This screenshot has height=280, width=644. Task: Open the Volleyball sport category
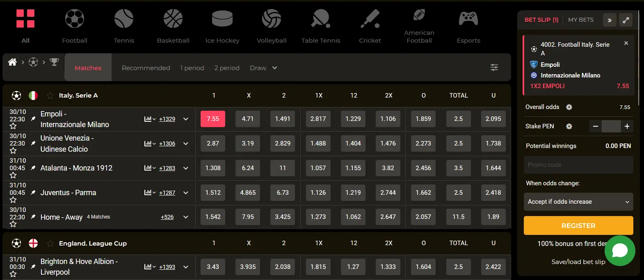pos(272,26)
